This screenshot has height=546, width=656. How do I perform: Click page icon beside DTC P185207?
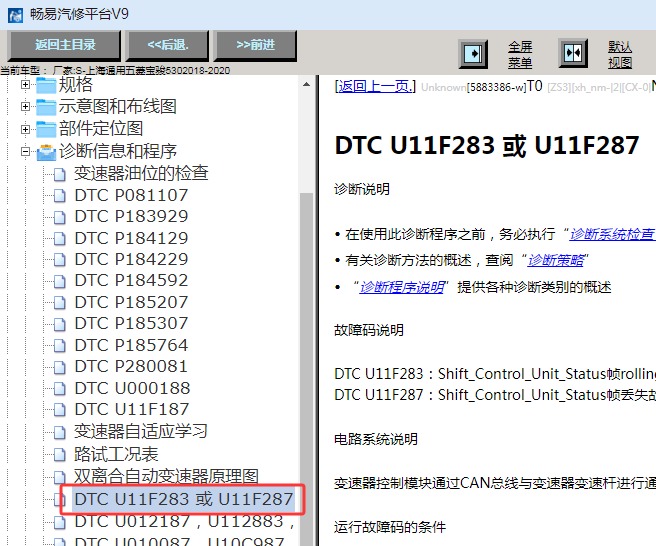[x=59, y=302]
